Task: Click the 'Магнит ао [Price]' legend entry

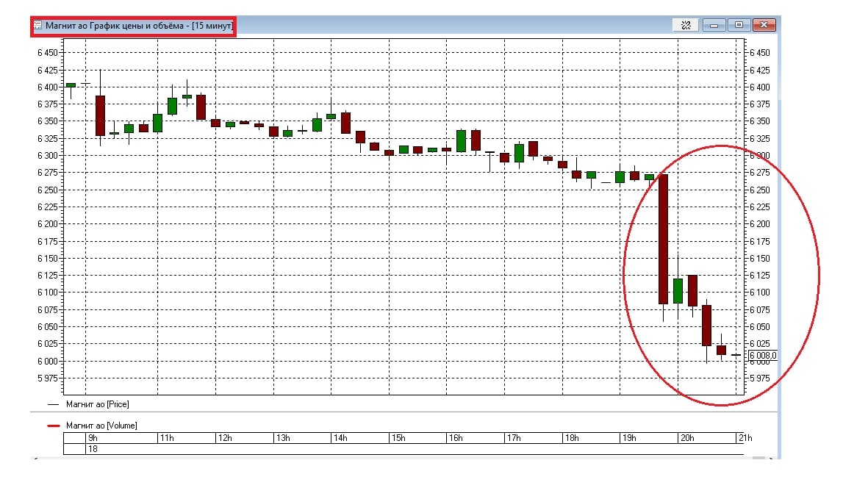Action: [98, 404]
